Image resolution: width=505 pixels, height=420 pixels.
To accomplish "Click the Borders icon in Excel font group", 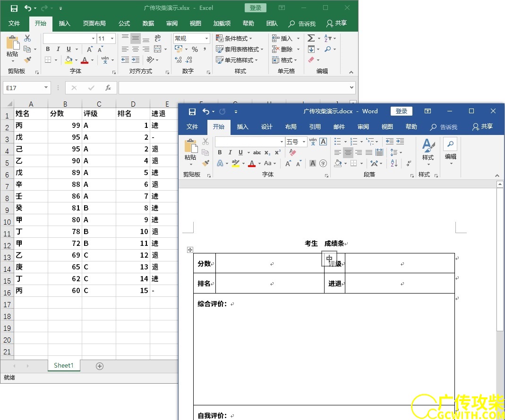I will 48,60.
